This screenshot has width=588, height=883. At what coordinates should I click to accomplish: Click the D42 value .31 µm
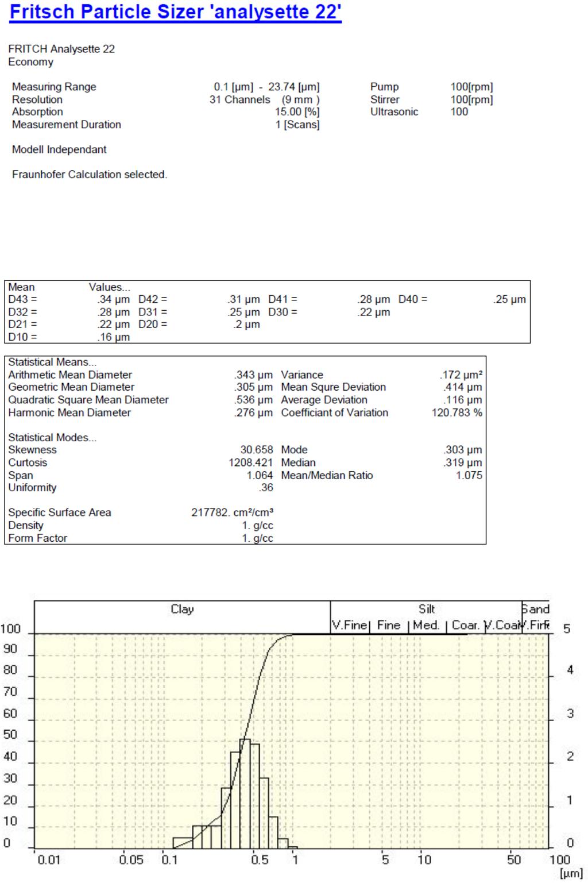point(243,299)
